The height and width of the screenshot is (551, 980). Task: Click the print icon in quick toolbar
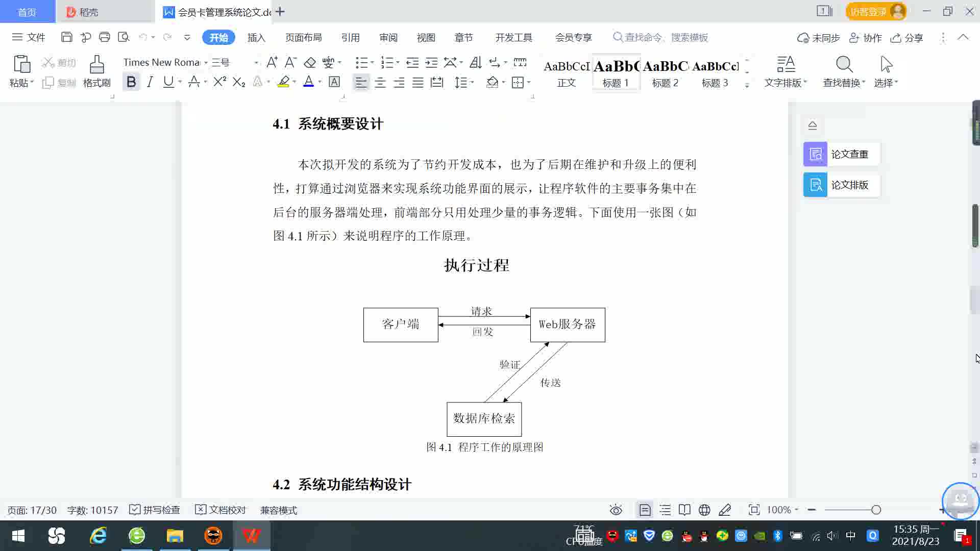[105, 37]
